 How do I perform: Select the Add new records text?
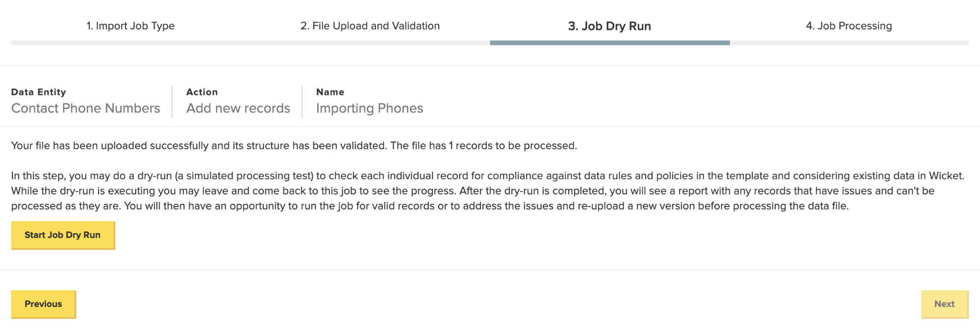pyautogui.click(x=238, y=108)
